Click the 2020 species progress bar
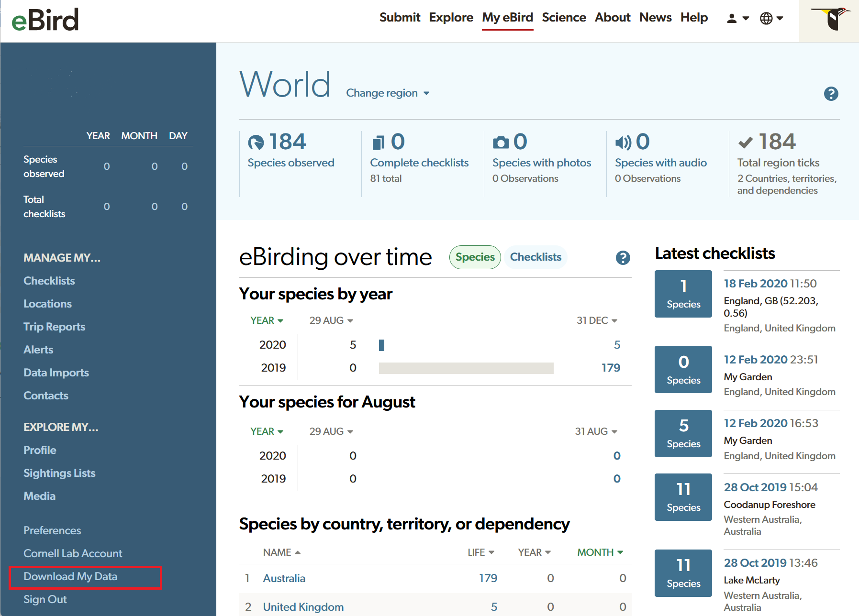This screenshot has width=859, height=616. 381,345
